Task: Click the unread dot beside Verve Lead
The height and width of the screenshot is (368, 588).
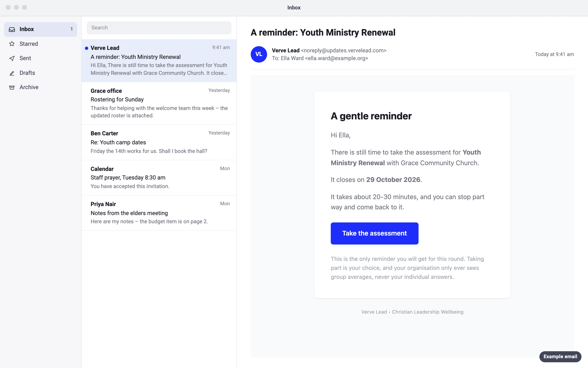Action: 87,48
